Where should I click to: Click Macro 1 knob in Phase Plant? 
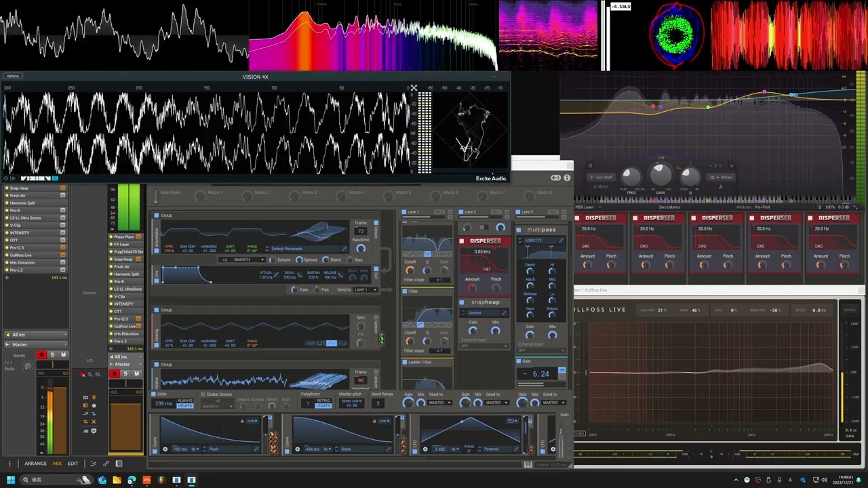click(200, 196)
